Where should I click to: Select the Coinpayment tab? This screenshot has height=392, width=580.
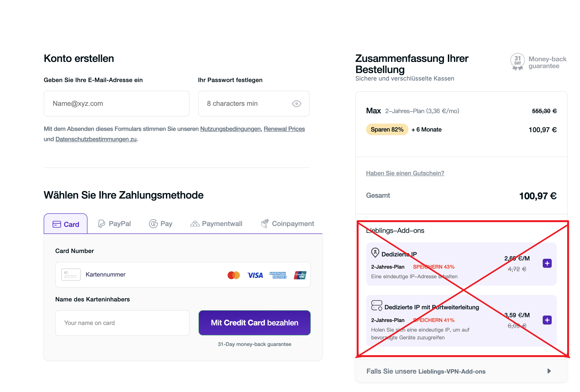tap(287, 224)
